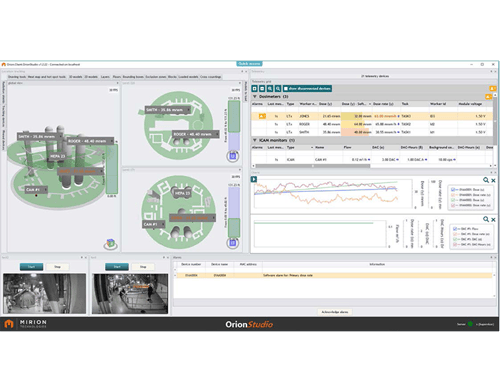Click the orientation cube in the global view
Image resolution: width=500 pixels, height=392 pixels.
point(111,244)
